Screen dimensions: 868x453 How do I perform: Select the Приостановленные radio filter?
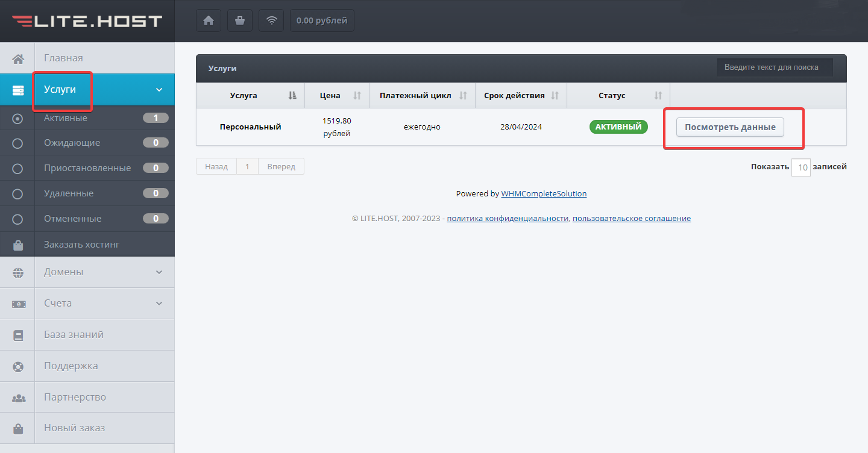[x=17, y=169]
